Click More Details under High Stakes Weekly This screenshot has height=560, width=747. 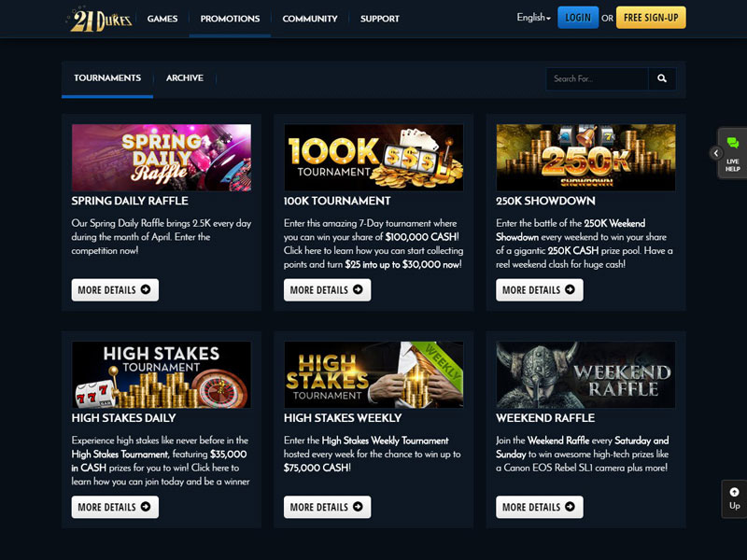tap(328, 507)
